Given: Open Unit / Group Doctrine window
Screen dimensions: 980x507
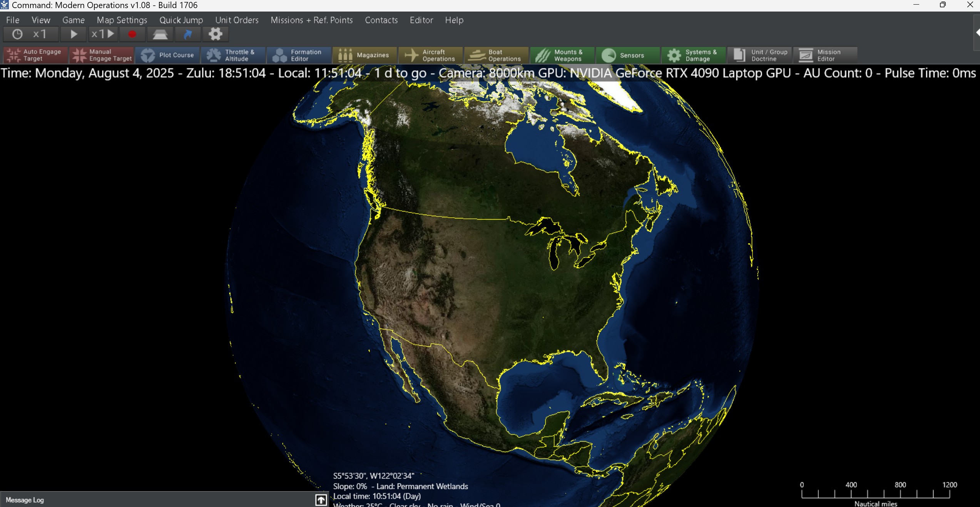Looking at the screenshot, I should [x=760, y=55].
